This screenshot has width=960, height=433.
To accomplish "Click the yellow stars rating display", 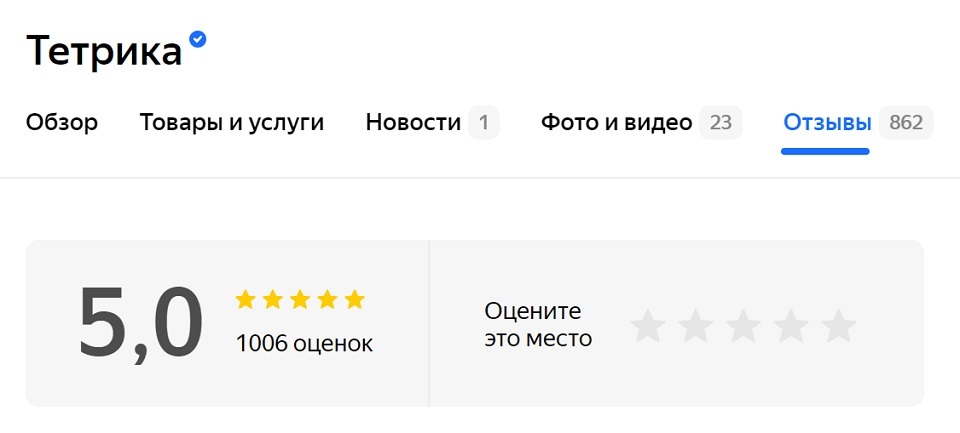I will tap(300, 300).
